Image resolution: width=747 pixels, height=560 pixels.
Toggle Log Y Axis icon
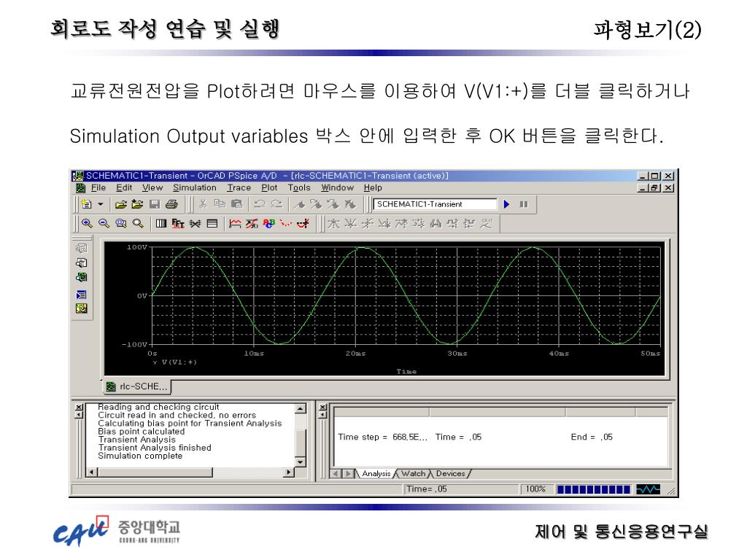pos(212,223)
